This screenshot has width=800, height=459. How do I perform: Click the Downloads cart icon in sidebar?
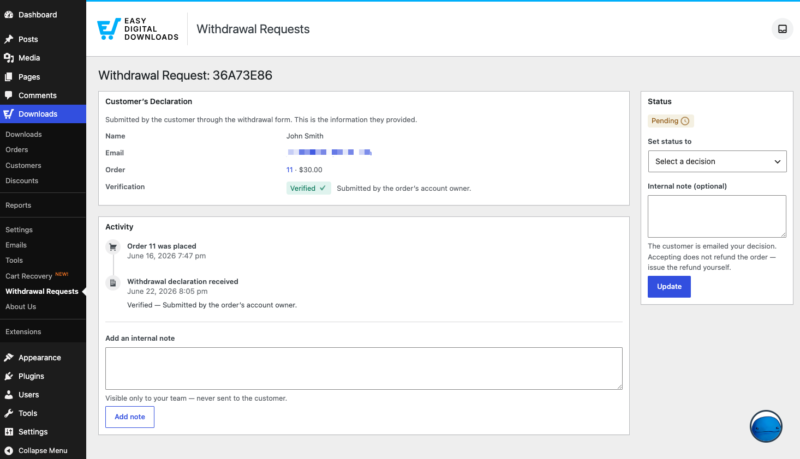click(x=9, y=114)
